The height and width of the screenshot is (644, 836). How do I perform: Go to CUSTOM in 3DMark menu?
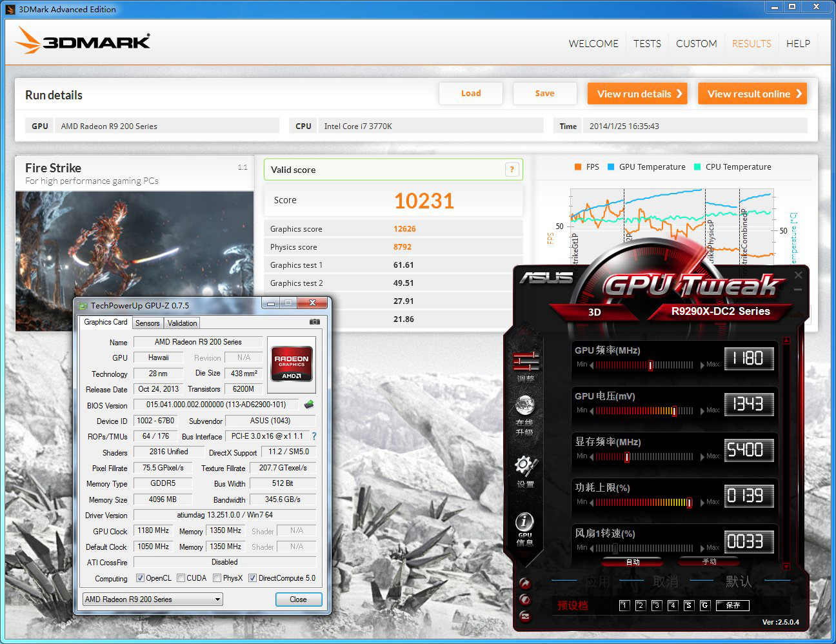click(697, 43)
